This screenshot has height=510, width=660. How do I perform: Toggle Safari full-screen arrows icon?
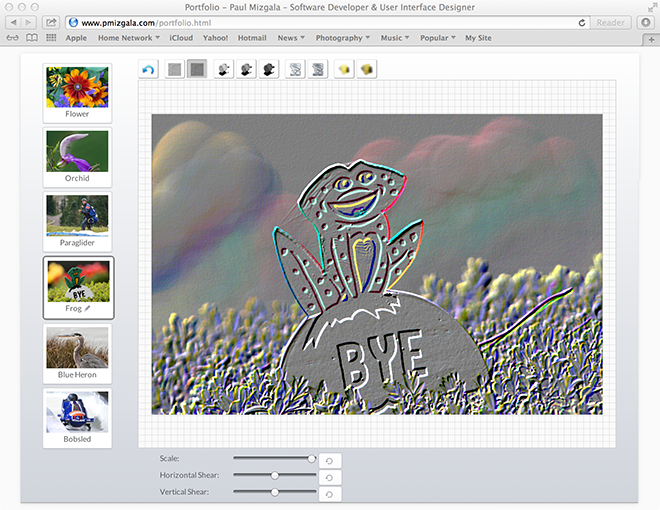652,7
